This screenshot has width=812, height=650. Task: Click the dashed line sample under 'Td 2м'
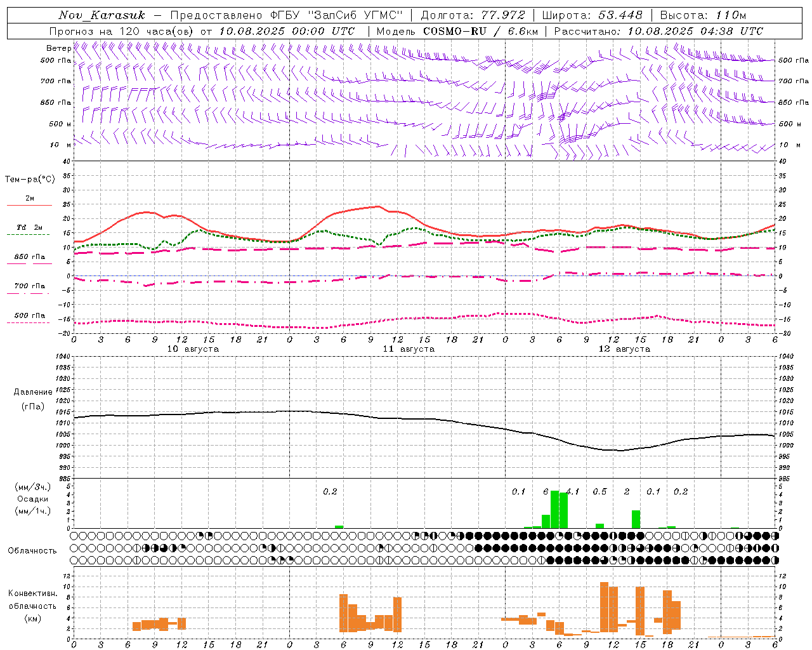pyautogui.click(x=28, y=234)
